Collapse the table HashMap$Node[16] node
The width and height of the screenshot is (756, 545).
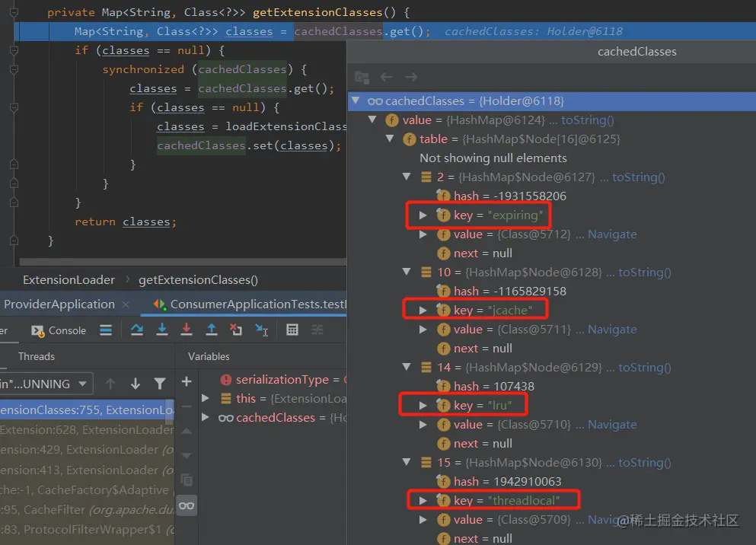click(x=390, y=139)
